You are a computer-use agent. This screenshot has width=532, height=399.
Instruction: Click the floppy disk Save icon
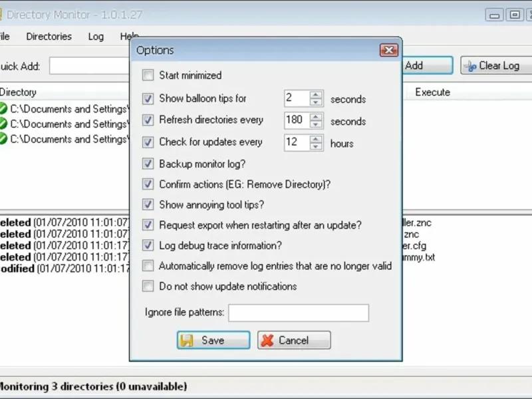tap(187, 340)
